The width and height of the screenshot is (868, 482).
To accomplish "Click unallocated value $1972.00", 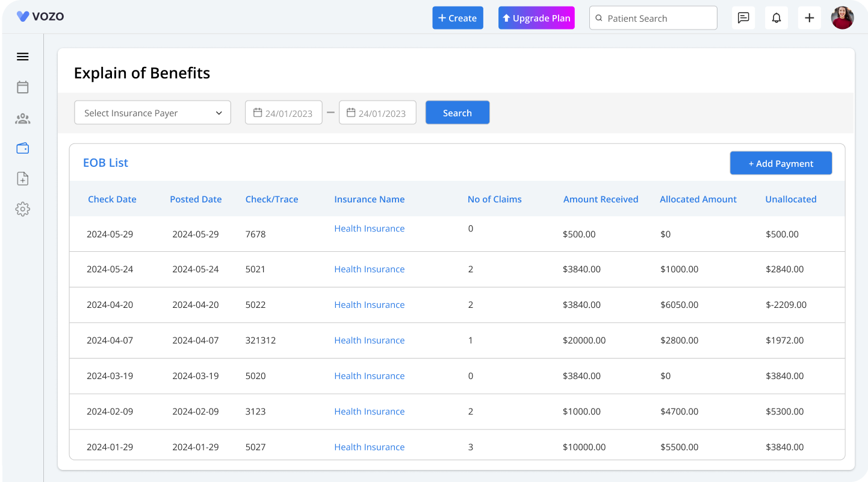I will coord(785,340).
